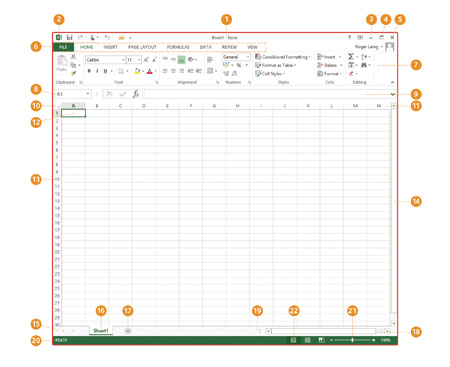Viewport: 450px width, 367px height.
Task: Open Conditional Formatting dropdown
Action: 283,57
